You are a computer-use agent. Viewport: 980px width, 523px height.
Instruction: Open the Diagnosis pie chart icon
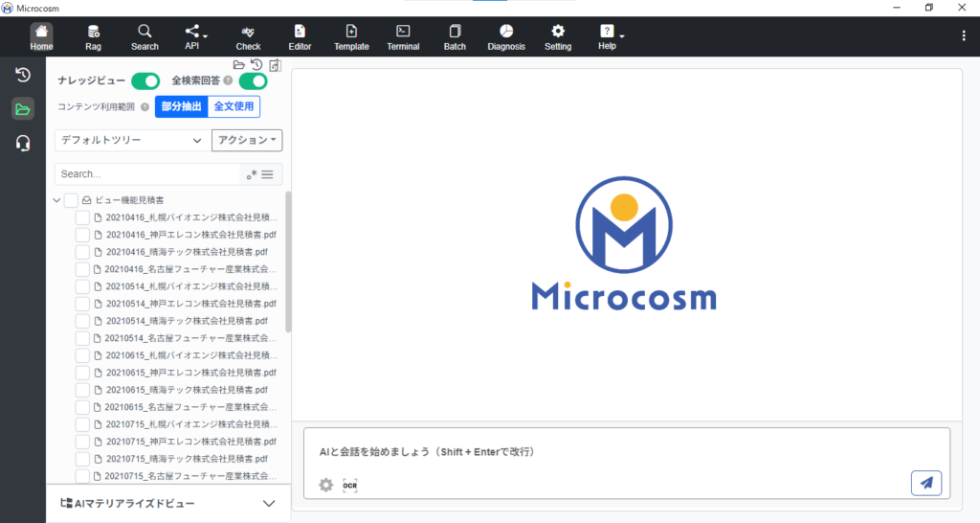pyautogui.click(x=506, y=37)
